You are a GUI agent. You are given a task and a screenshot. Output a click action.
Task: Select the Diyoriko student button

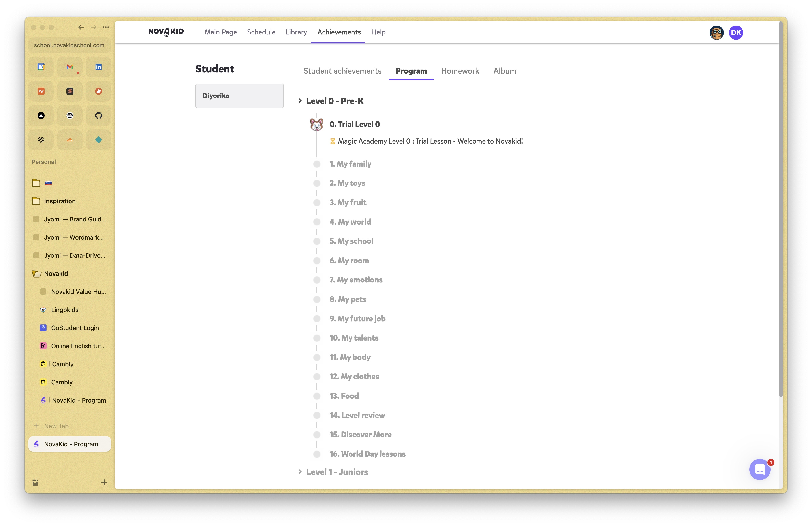pyautogui.click(x=239, y=96)
